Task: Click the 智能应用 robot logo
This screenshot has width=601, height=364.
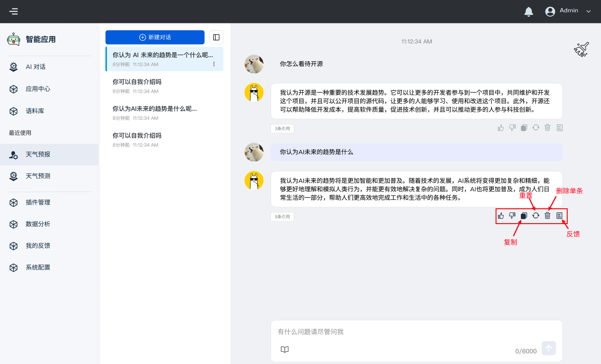Action: (14, 40)
